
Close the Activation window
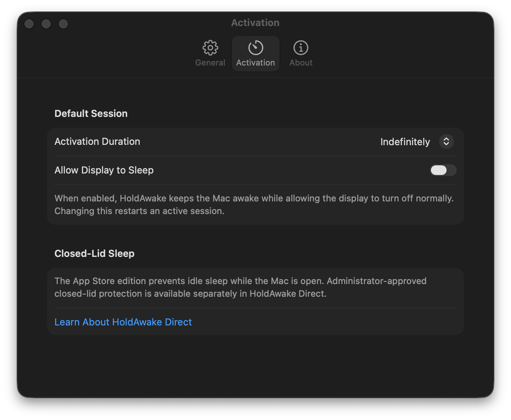(29, 24)
